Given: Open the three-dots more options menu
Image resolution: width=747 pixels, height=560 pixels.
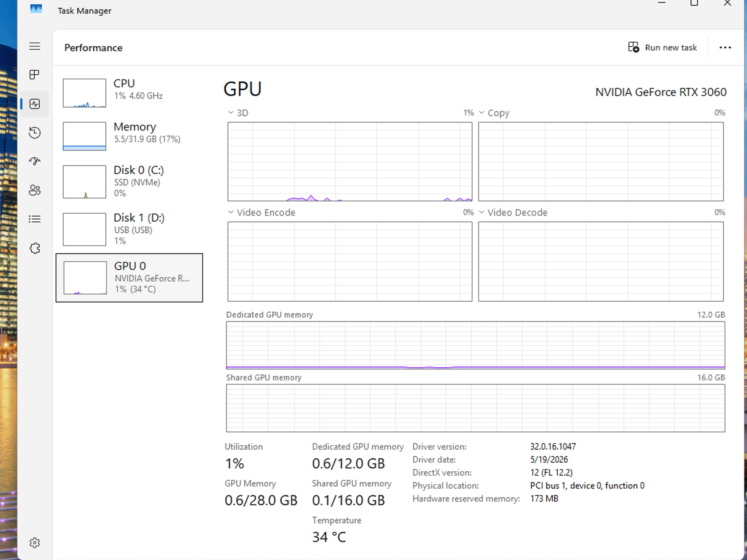Looking at the screenshot, I should pyautogui.click(x=725, y=47).
